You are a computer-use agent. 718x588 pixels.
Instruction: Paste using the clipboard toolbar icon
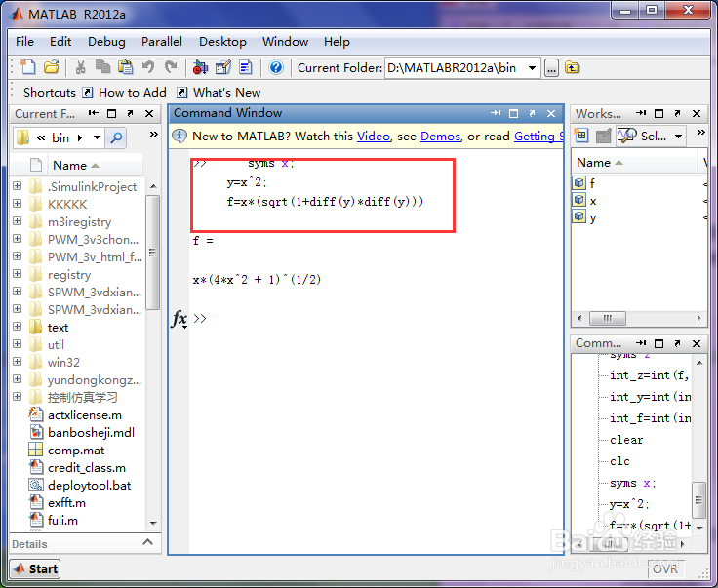(126, 67)
